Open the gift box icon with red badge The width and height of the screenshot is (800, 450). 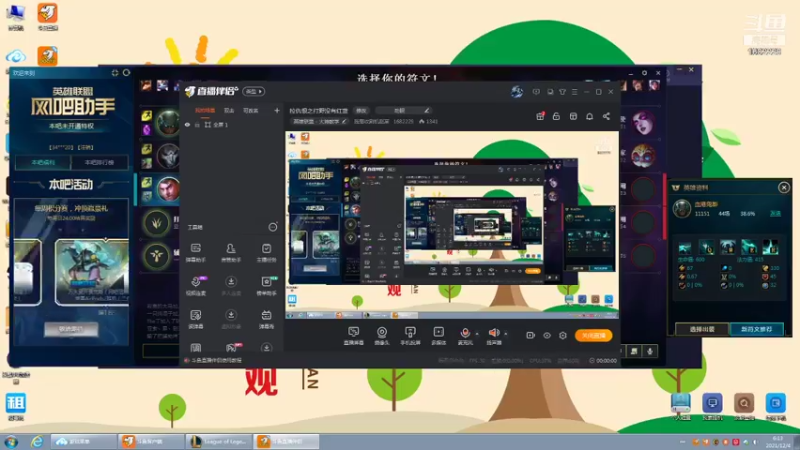point(540,116)
